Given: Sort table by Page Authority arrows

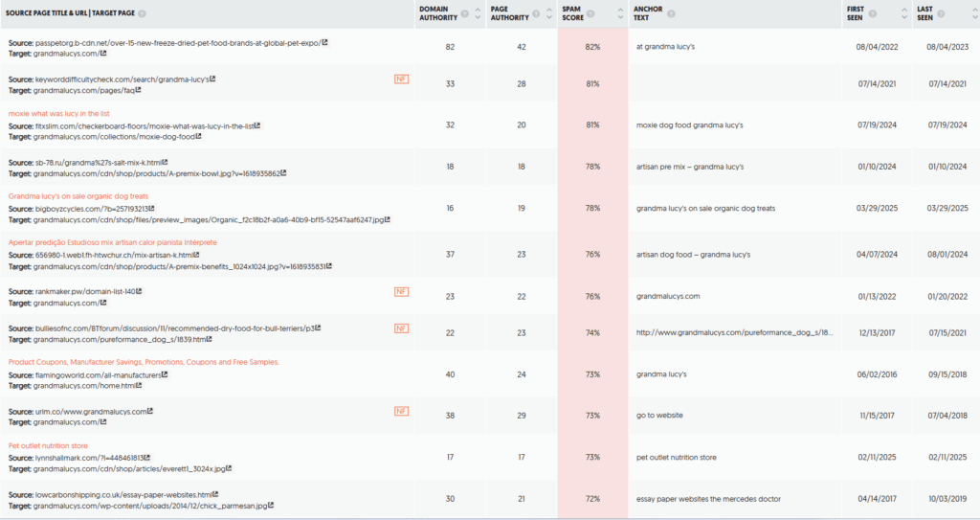Looking at the screenshot, I should [x=549, y=13].
